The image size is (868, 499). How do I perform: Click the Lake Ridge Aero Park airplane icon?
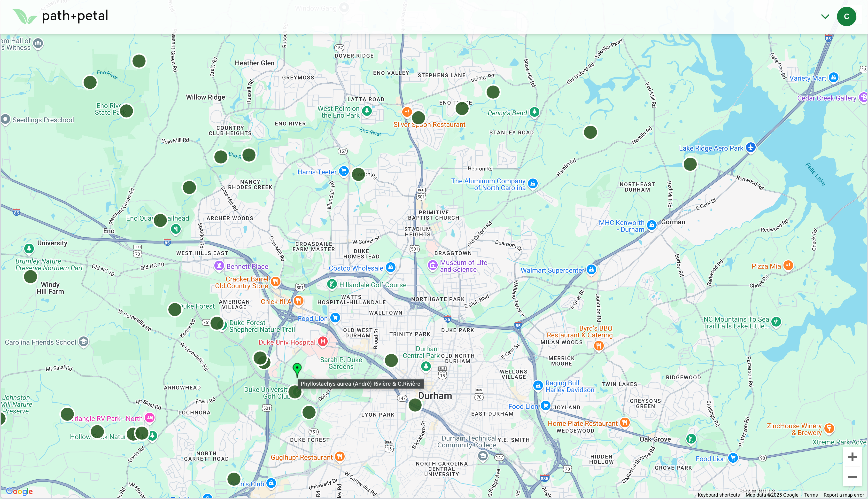[751, 148]
